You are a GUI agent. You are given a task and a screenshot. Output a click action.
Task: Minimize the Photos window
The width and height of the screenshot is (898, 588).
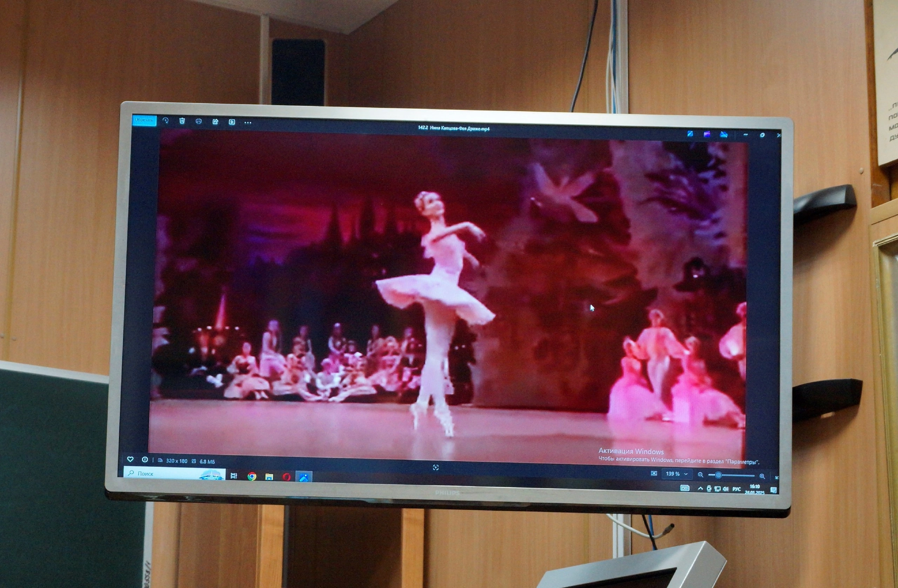click(745, 135)
